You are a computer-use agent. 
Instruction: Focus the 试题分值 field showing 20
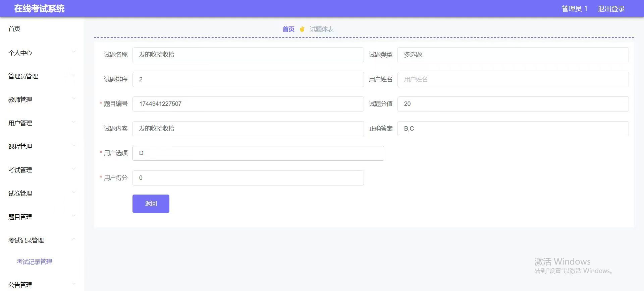coord(513,104)
